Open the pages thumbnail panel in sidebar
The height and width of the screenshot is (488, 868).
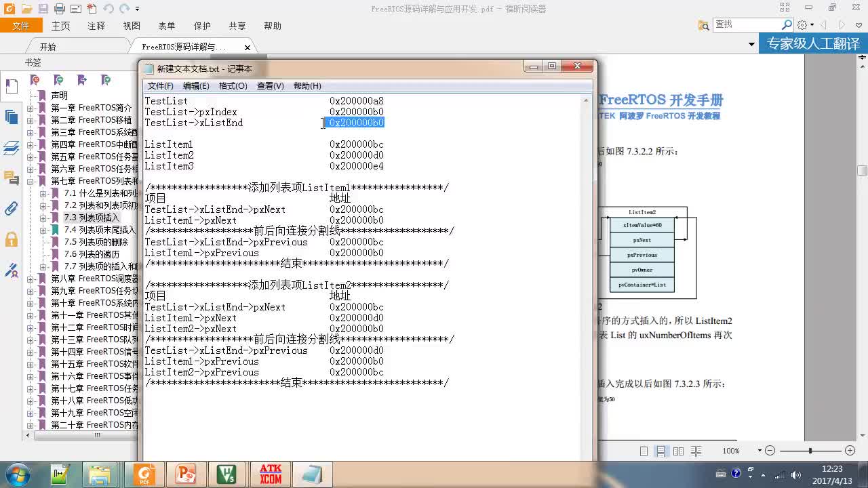click(x=12, y=117)
